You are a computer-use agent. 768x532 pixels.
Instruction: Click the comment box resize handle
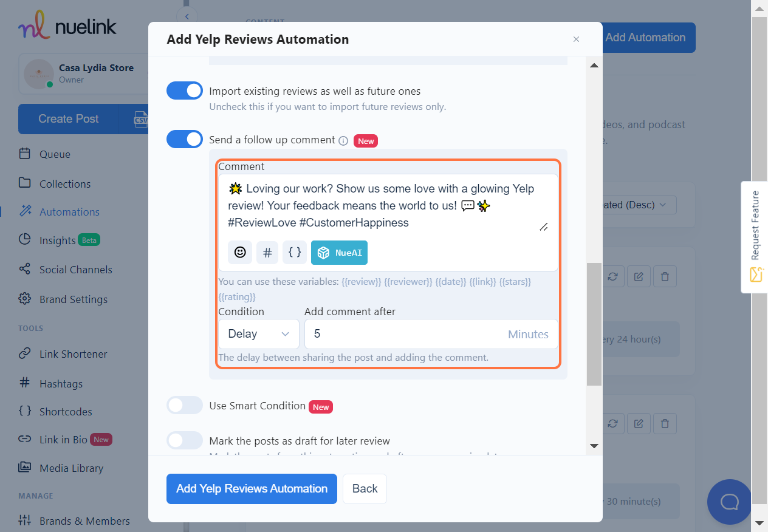point(544,227)
